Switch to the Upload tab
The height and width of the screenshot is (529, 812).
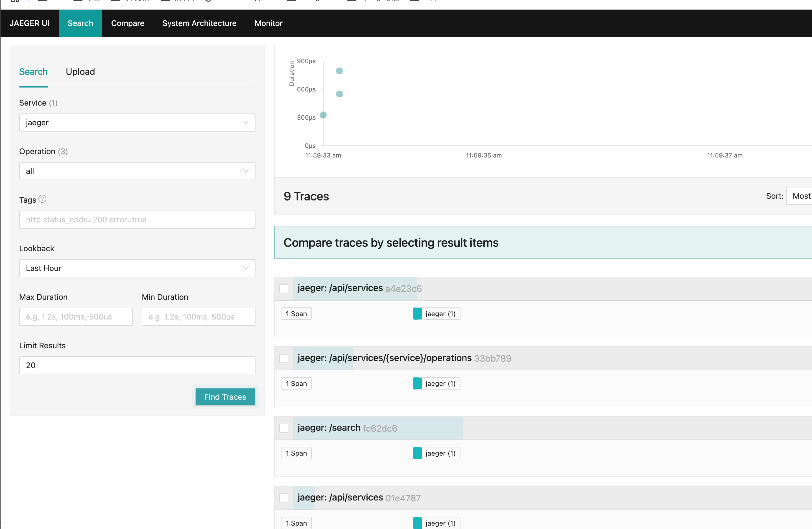(x=80, y=72)
